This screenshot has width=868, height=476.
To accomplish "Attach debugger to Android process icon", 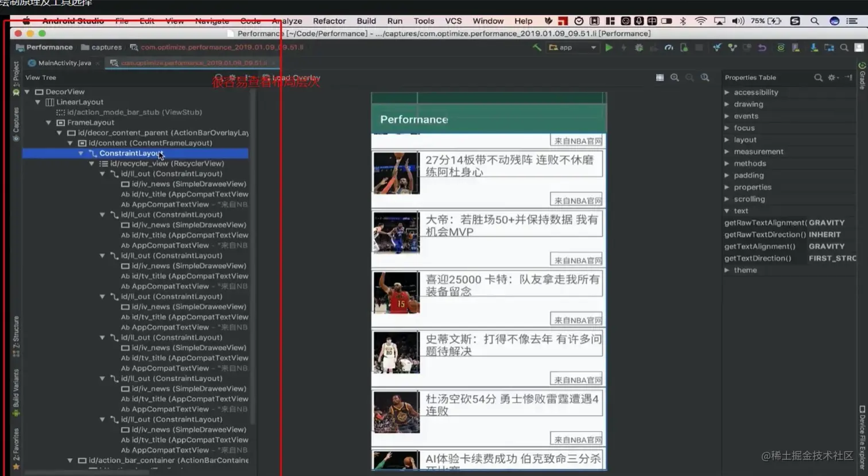I will [684, 48].
